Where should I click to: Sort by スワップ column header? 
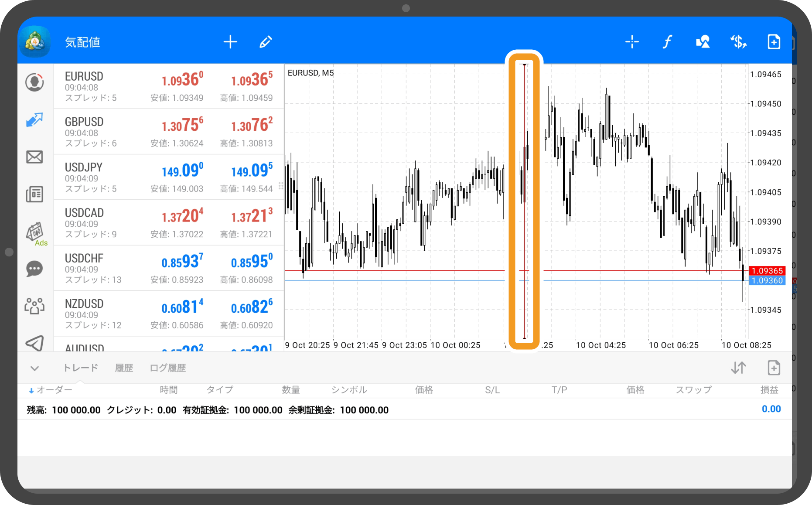click(694, 390)
